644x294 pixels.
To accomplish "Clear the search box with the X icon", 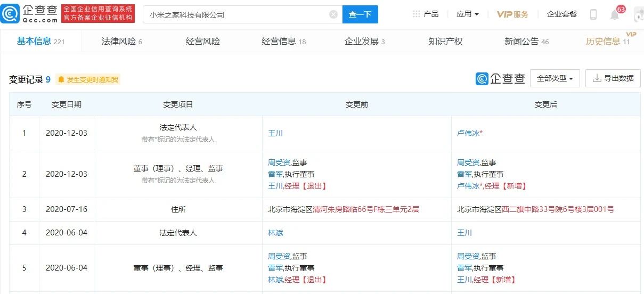I will 333,14.
